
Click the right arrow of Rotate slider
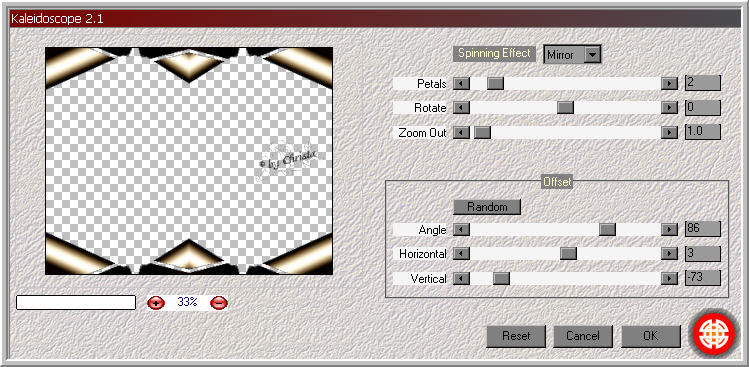(x=669, y=108)
